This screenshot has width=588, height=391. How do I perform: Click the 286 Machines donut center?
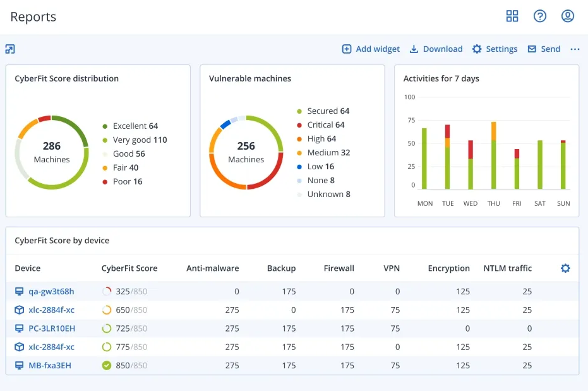click(52, 152)
